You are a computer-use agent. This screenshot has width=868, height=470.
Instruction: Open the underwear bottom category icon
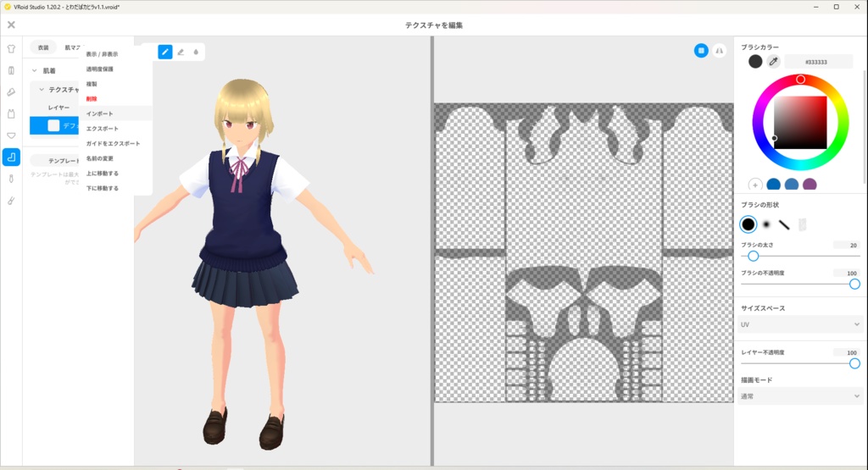point(11,135)
